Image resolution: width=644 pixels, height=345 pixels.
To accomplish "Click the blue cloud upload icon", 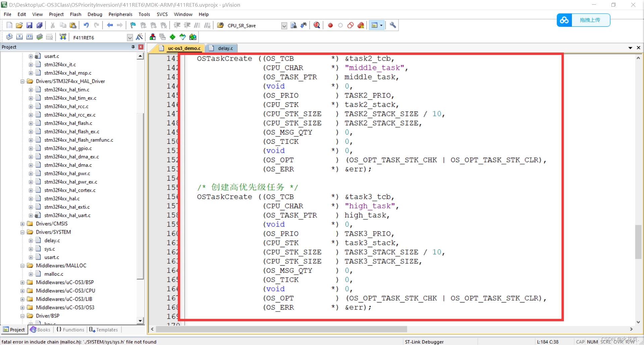I will [x=564, y=20].
